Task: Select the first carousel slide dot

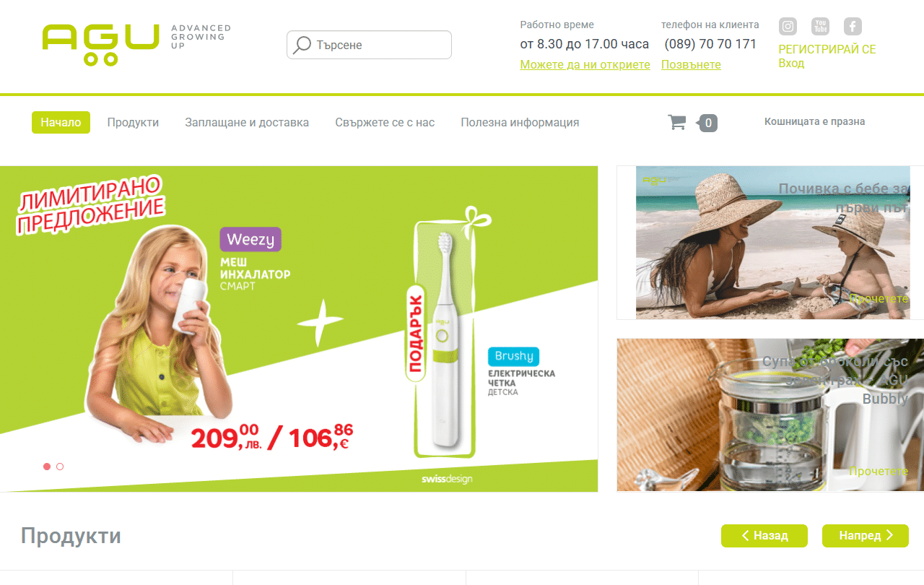Action: pos(47,467)
